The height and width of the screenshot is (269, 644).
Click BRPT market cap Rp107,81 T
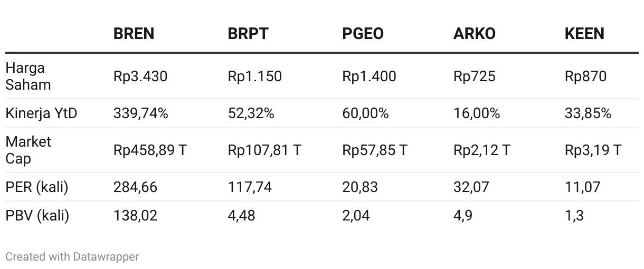click(x=264, y=150)
